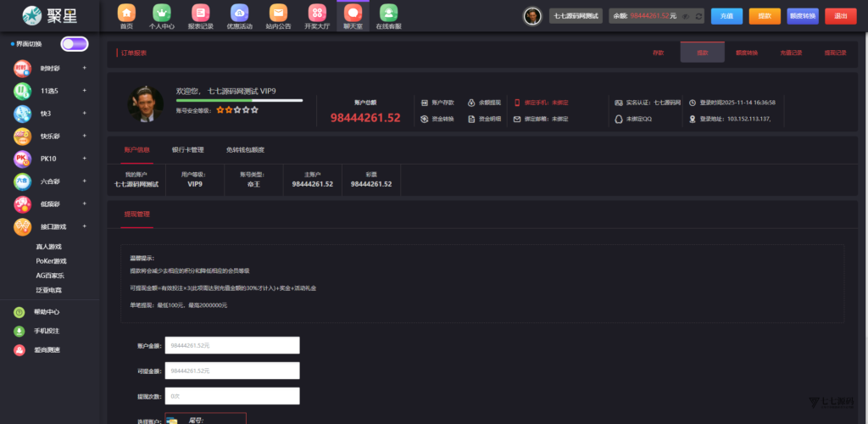Click the red 退出 logout button
Viewport: 868px width, 424px height.
pos(840,16)
